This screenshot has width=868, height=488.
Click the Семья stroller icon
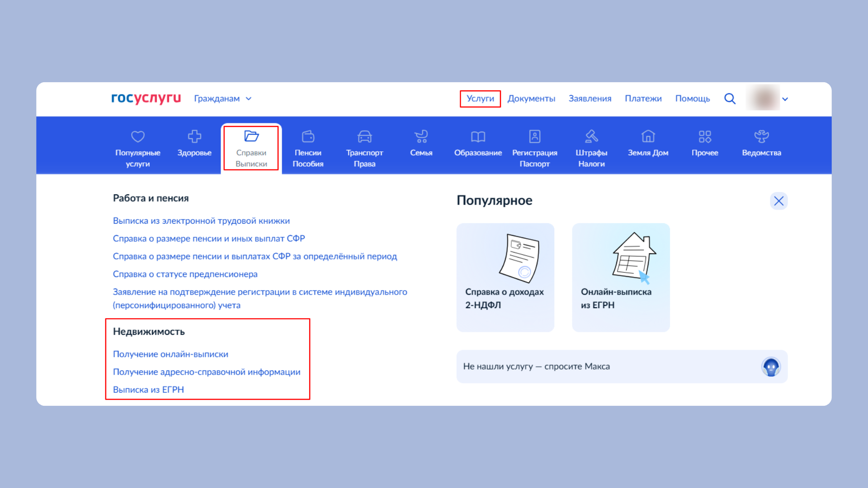[421, 136]
